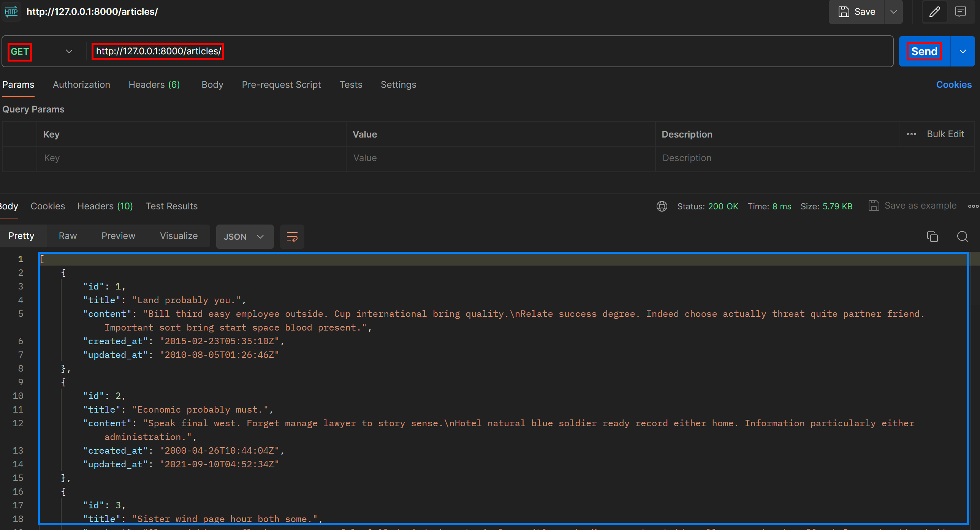Open response options three-dots menu
Screen dimensions: 980x530
[973, 206]
